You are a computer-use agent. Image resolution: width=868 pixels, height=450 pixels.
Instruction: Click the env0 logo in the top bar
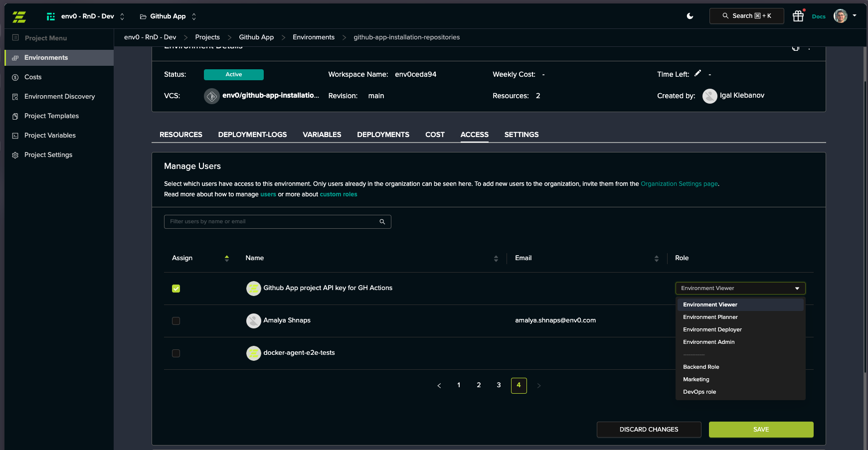[x=19, y=15]
